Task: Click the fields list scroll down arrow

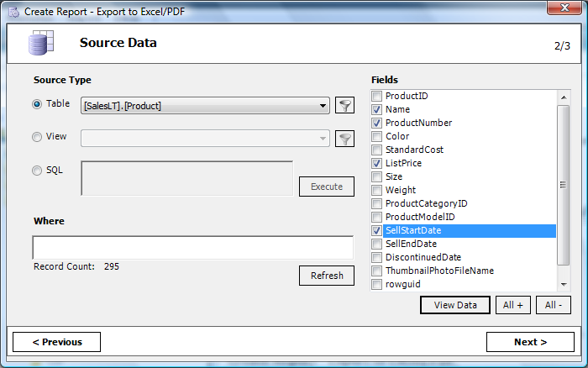Action: (564, 284)
